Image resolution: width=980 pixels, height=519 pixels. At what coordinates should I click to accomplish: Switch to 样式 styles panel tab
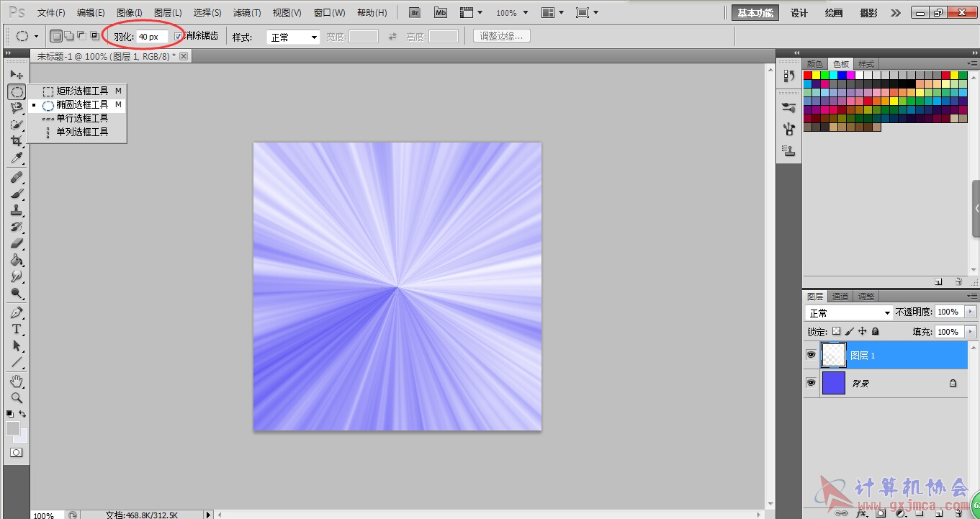coord(866,64)
